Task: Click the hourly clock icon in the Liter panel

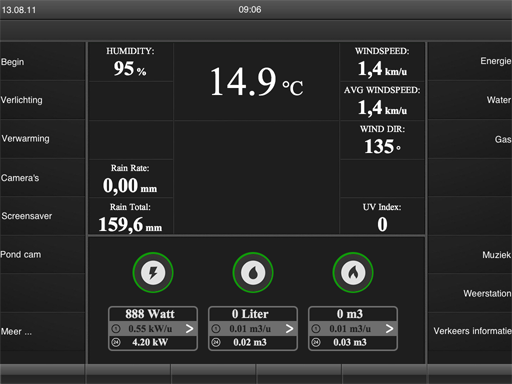Action: click(216, 329)
